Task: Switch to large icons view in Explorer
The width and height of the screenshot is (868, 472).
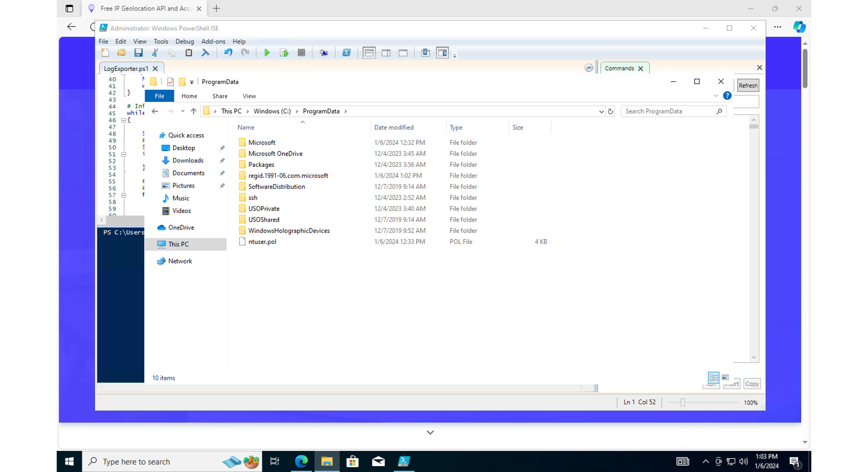Action: coord(725,377)
